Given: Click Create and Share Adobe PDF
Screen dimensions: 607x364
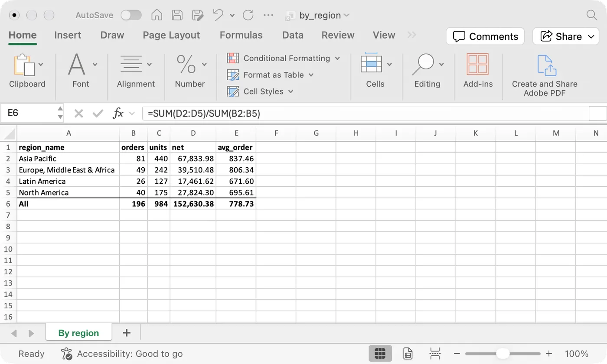Looking at the screenshot, I should (x=545, y=76).
